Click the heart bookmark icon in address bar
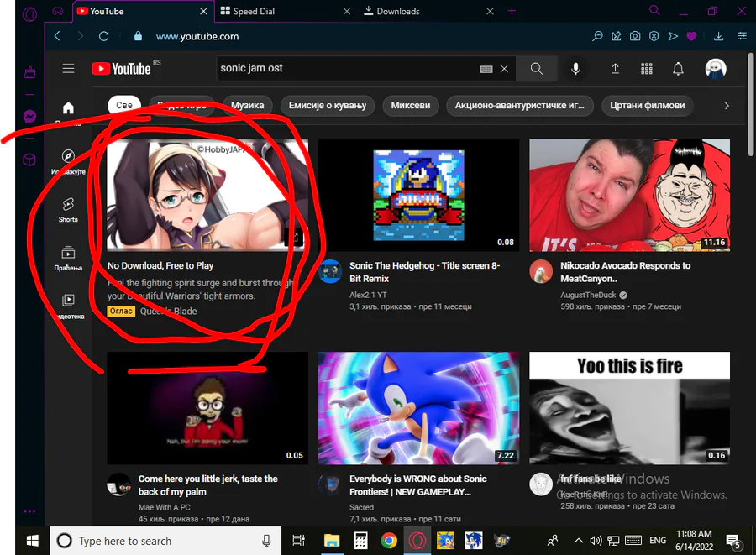Viewport: 756px width, 555px height. 691,36
